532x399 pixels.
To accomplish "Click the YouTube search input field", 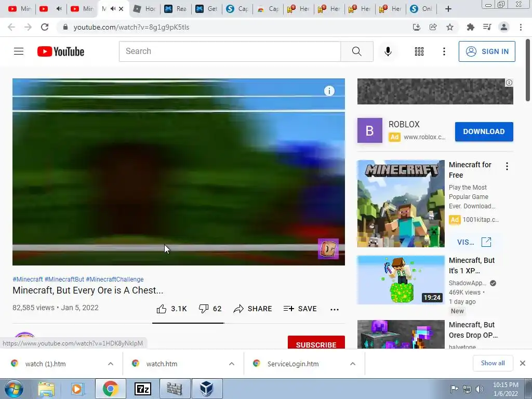I will (230, 51).
